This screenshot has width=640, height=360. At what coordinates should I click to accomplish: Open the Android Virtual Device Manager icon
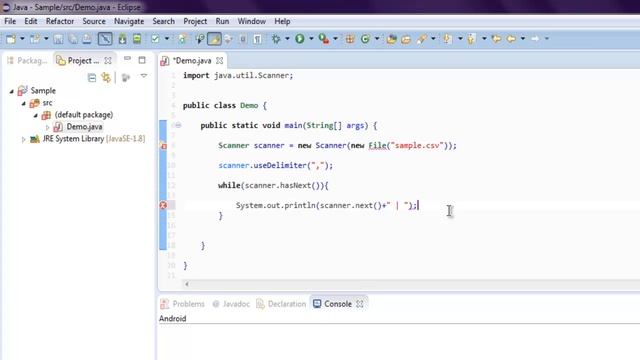(x=137, y=39)
